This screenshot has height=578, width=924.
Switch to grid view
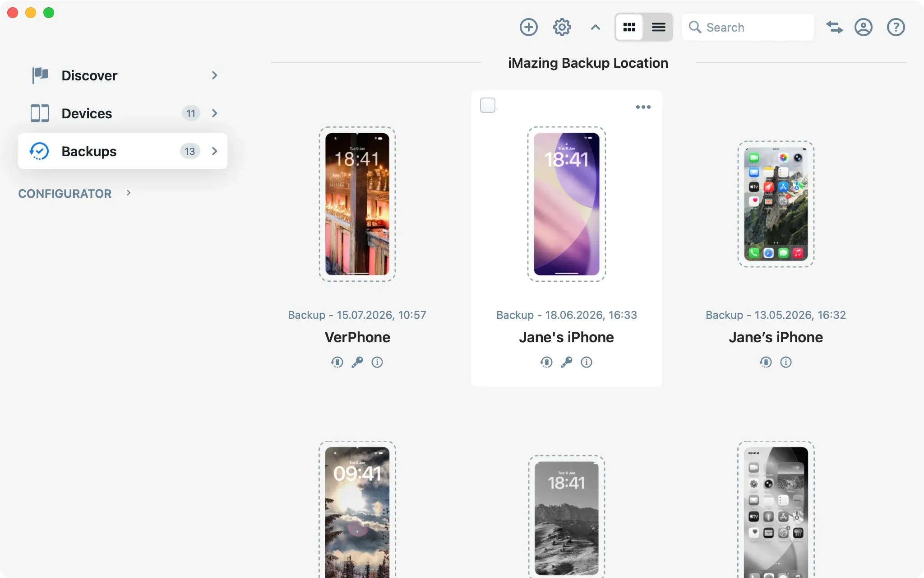629,27
